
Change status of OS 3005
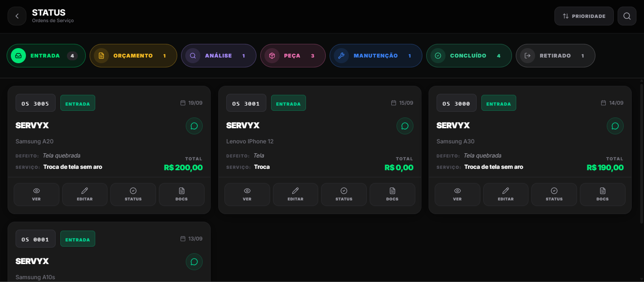click(133, 194)
